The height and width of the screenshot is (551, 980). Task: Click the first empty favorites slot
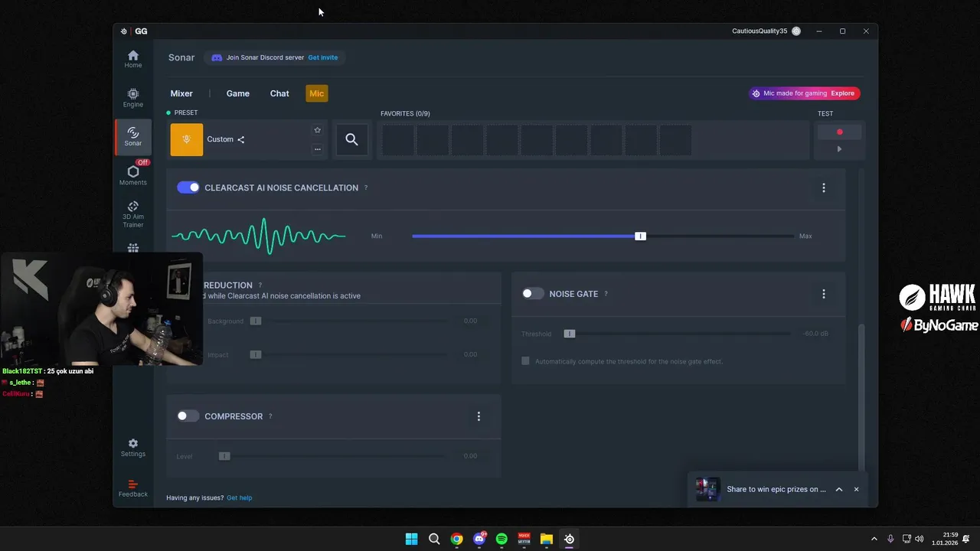click(x=397, y=140)
